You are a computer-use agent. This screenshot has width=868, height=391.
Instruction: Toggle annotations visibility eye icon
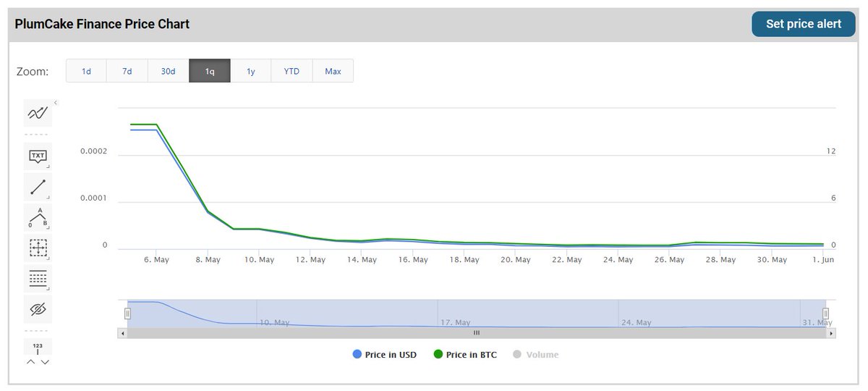coord(38,309)
